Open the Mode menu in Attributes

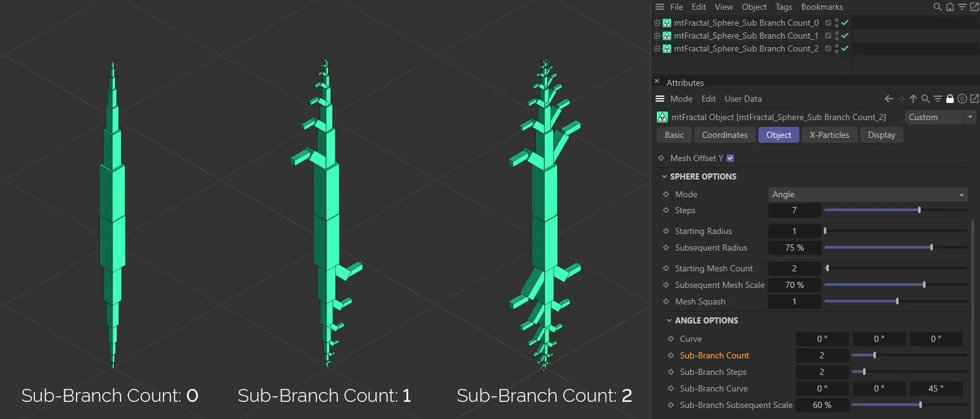(681, 99)
